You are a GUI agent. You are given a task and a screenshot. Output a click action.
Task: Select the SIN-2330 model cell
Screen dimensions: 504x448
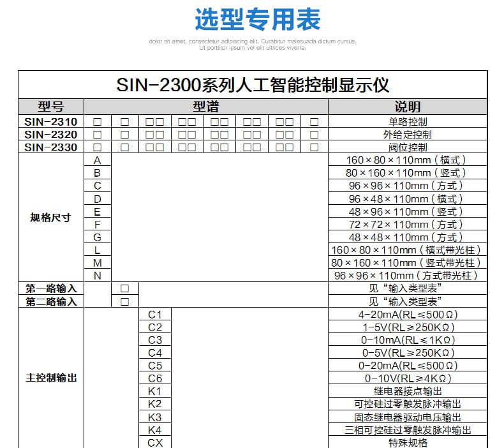pos(51,147)
